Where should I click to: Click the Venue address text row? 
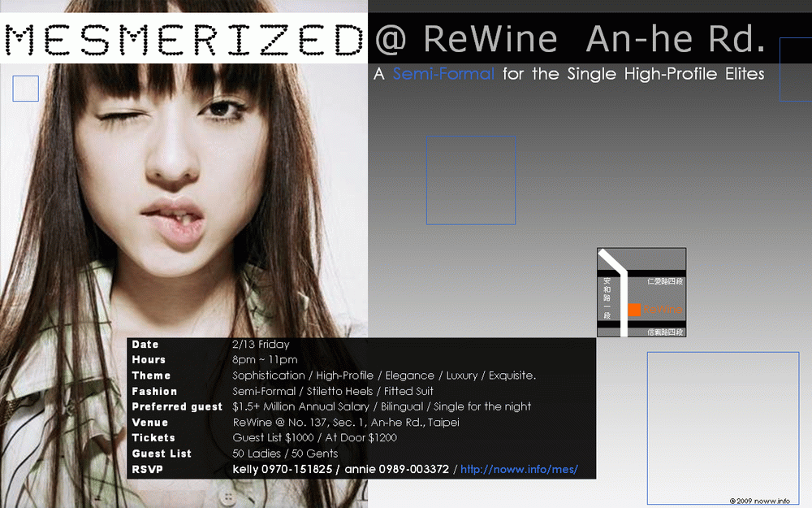point(346,423)
